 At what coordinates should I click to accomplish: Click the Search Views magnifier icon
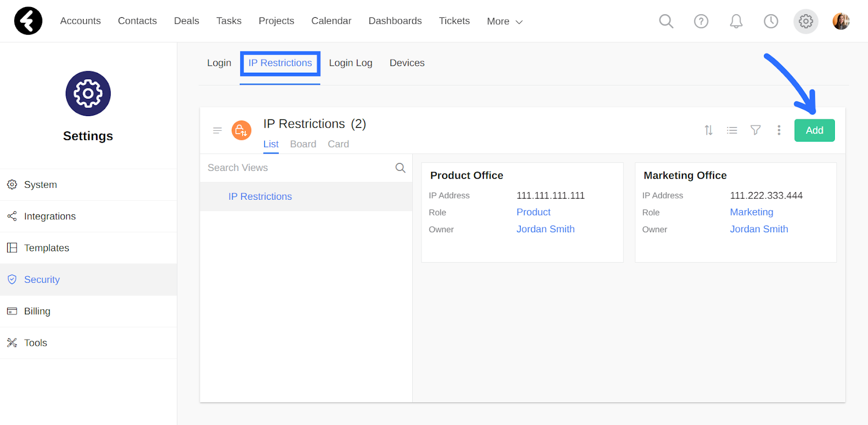(x=400, y=168)
